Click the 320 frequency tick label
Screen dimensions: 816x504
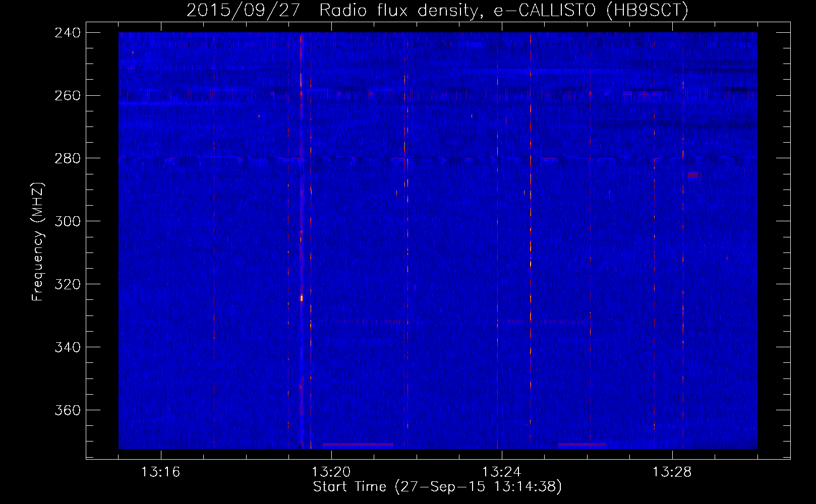tap(68, 285)
